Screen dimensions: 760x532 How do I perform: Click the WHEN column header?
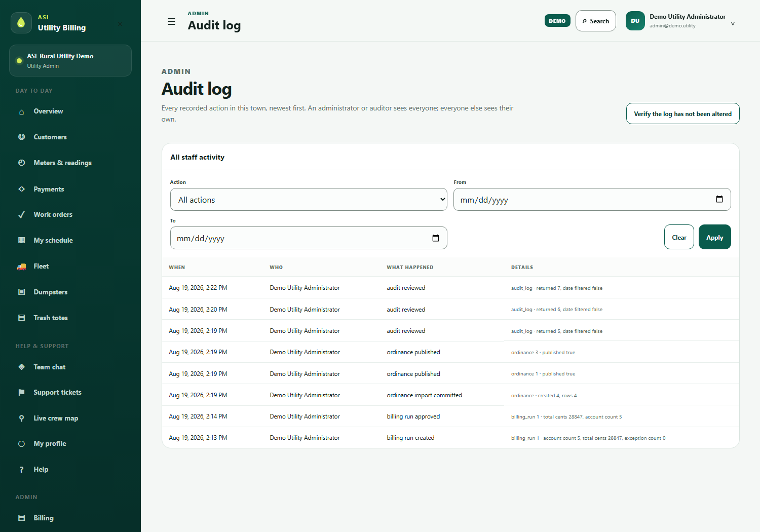(177, 268)
